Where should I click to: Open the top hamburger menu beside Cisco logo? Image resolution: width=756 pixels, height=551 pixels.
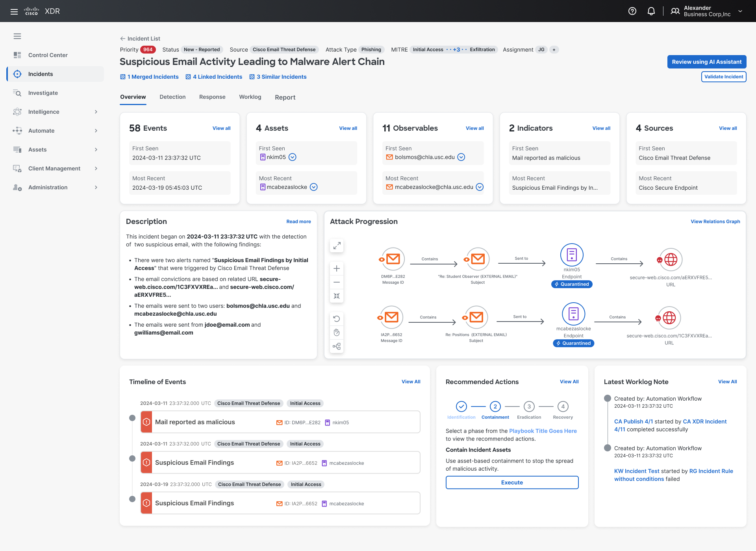pos(14,11)
